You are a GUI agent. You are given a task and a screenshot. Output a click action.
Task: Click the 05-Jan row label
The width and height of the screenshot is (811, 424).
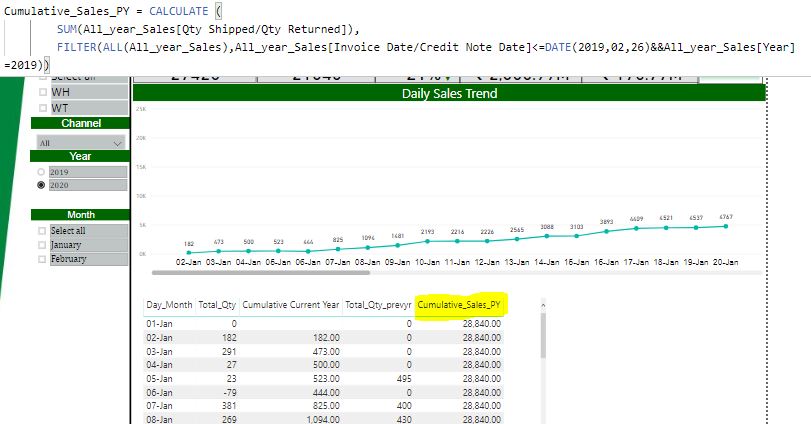pyautogui.click(x=159, y=378)
